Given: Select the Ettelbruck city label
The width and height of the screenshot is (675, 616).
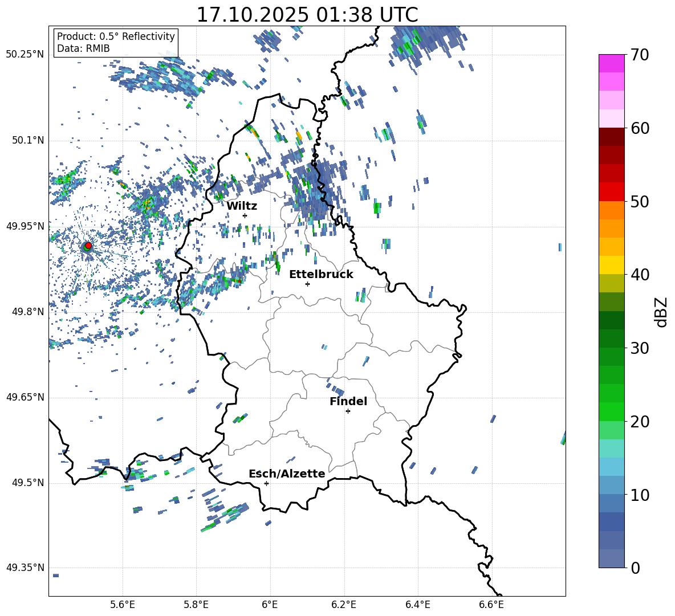Looking at the screenshot, I should point(321,274).
